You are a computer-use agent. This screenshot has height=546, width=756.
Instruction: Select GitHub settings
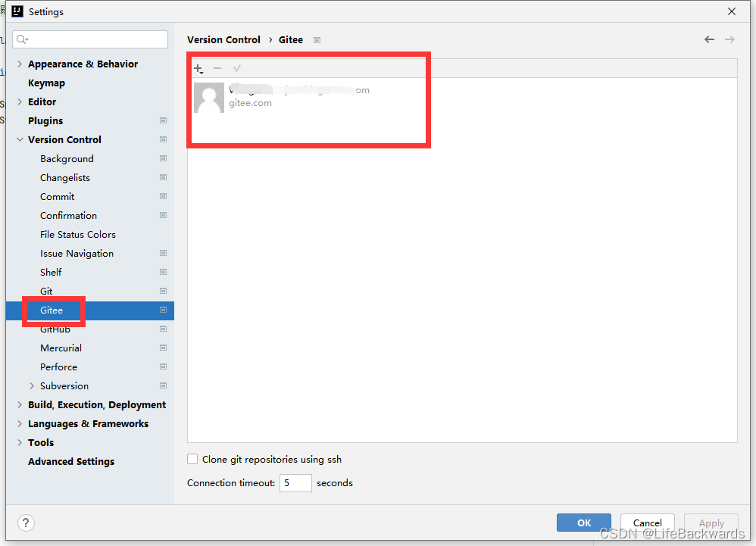point(55,329)
